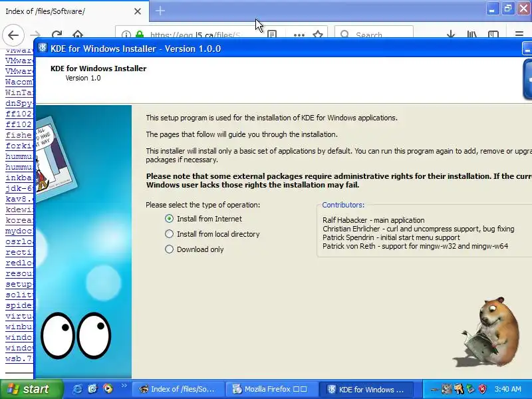Switch to Index of /files/So... taskbar button
Image resolution: width=532 pixels, height=399 pixels.
pyautogui.click(x=178, y=389)
